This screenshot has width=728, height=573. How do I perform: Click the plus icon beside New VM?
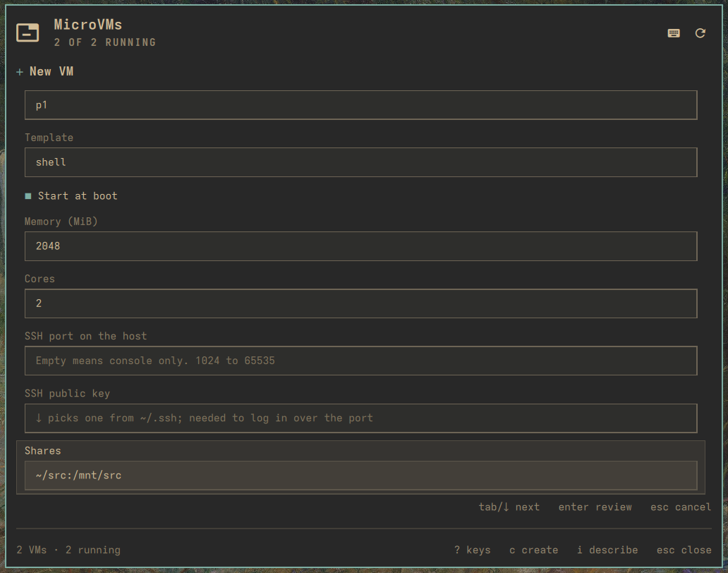click(20, 72)
